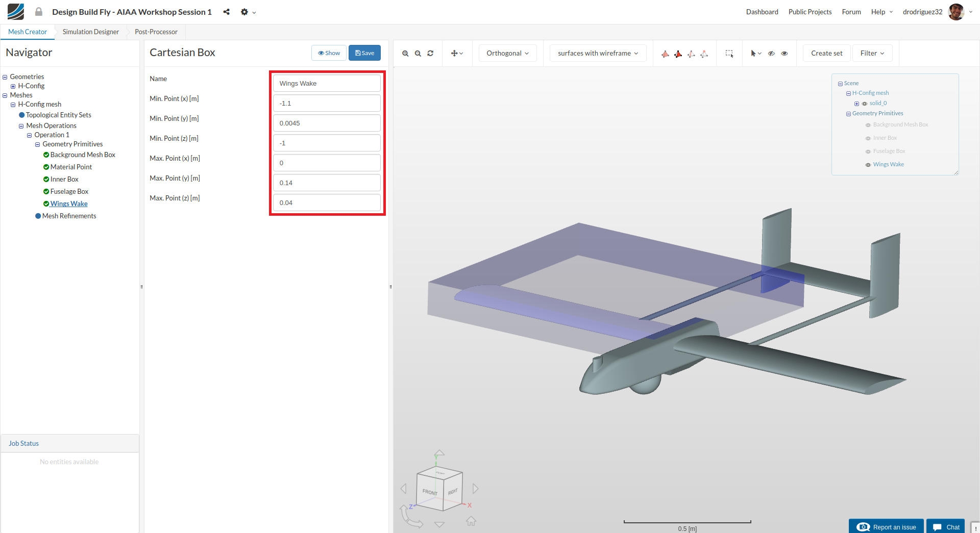Click the show all eye icon in toolbar
The width and height of the screenshot is (980, 533).
pos(785,54)
